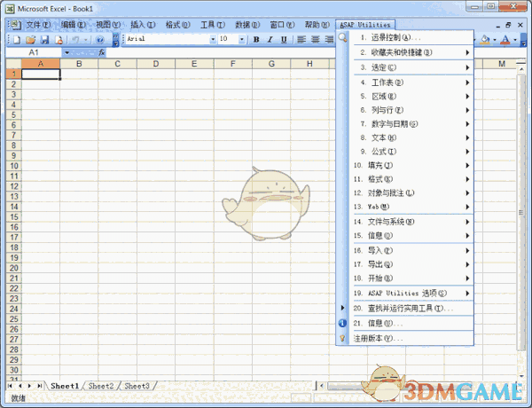
Task: Open 12. 对象与批注 submenu
Action: tap(411, 192)
